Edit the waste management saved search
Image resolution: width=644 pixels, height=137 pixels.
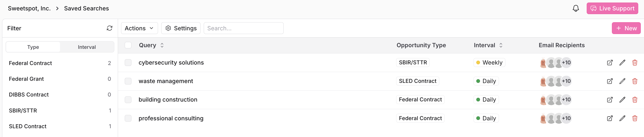622,81
